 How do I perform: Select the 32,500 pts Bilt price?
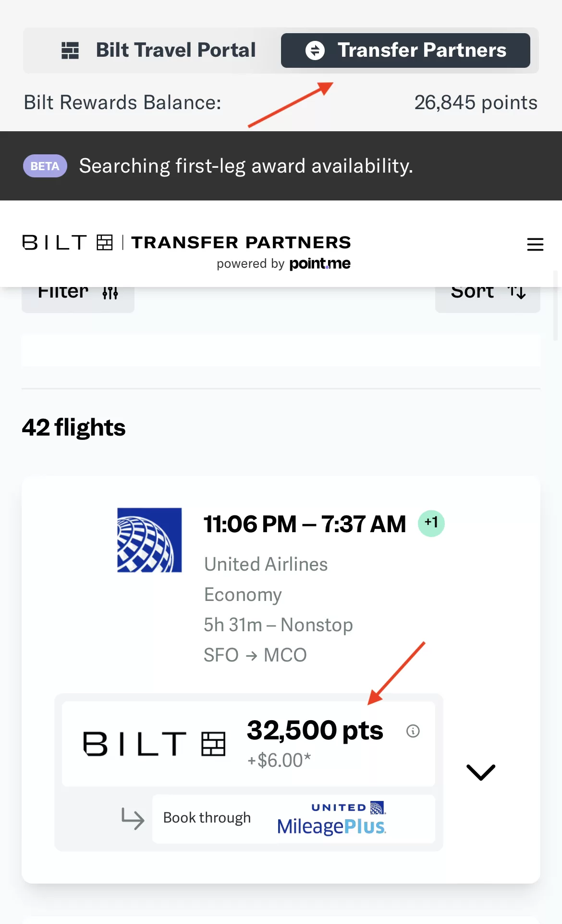pyautogui.click(x=314, y=731)
